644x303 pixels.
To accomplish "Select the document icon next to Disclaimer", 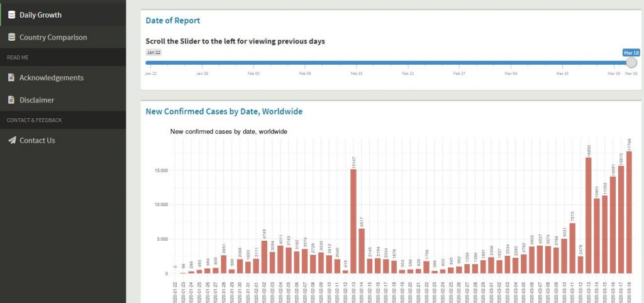I will pos(11,100).
